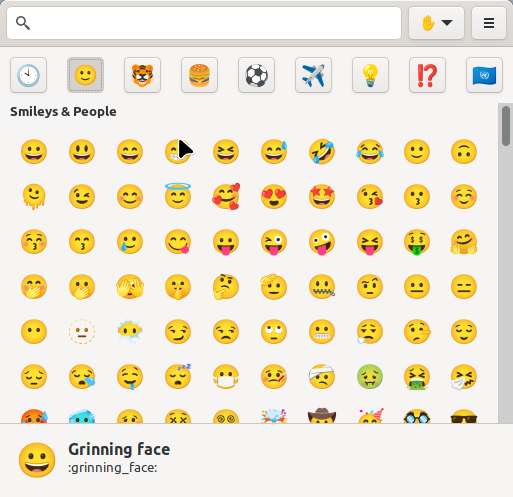Viewport: 513px width, 497px height.
Task: Select the hugging face emoji
Action: pyautogui.click(x=464, y=242)
